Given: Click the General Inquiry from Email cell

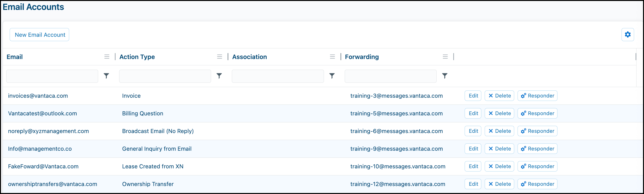Looking at the screenshot, I should point(157,149).
